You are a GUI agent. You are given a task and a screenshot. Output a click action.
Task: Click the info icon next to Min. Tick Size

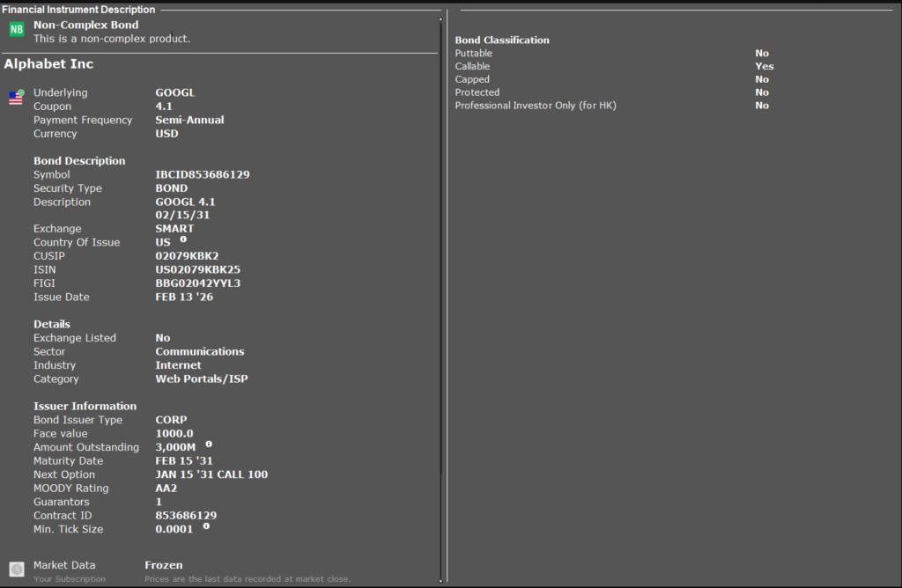pos(206,526)
